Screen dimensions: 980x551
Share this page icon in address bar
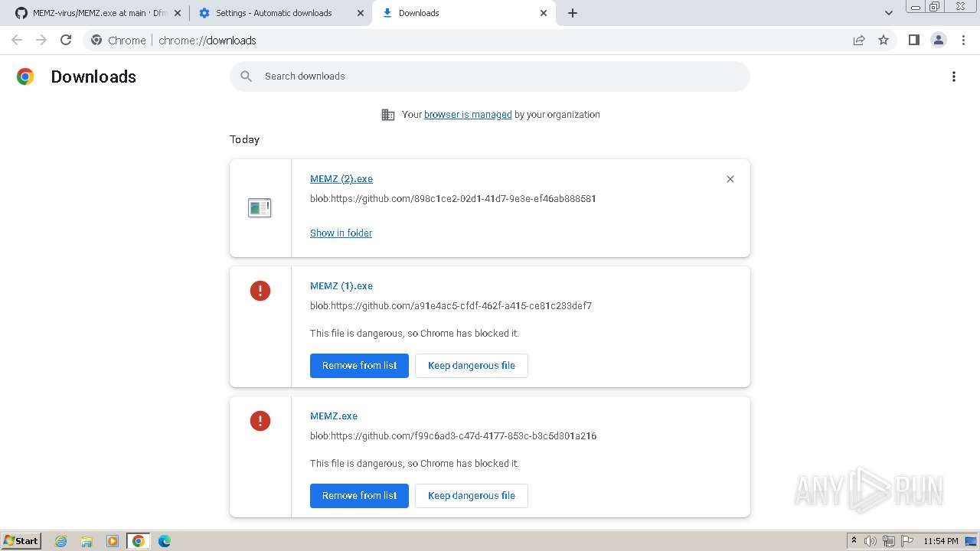click(x=859, y=40)
